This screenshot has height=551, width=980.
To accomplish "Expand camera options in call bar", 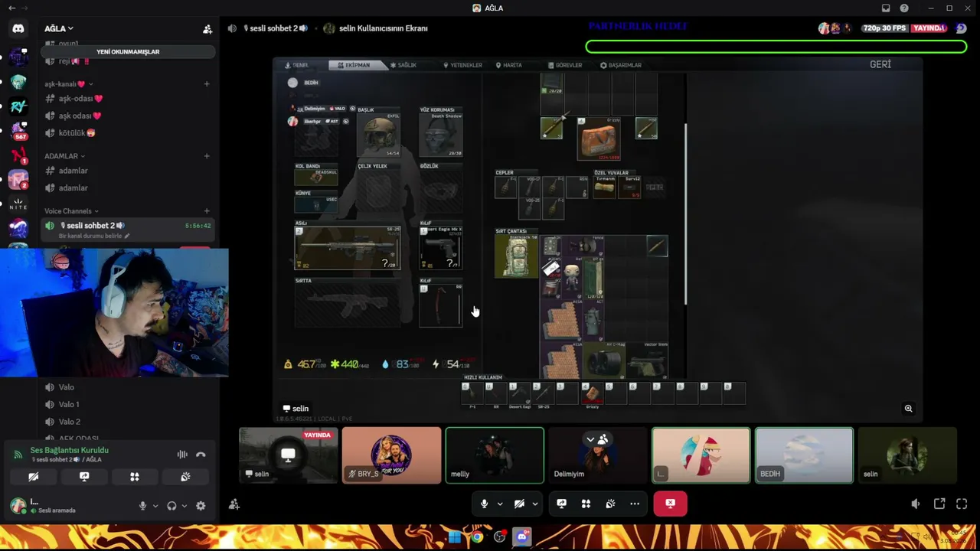I will pos(535,504).
